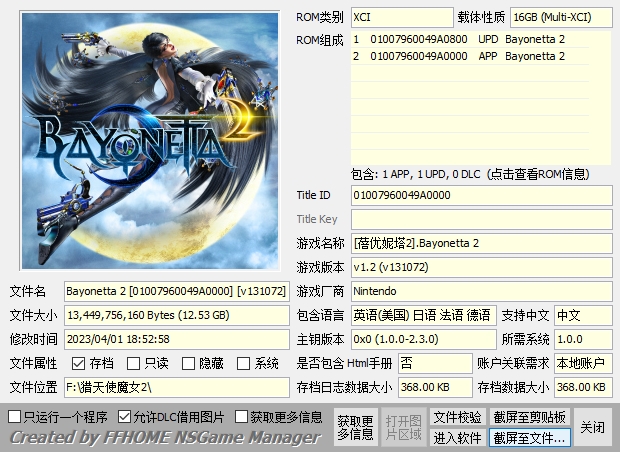Viewport: 620px width, 452px height.
Task: Uncheck 允许DLC借用图片 option
Action: click(125, 416)
